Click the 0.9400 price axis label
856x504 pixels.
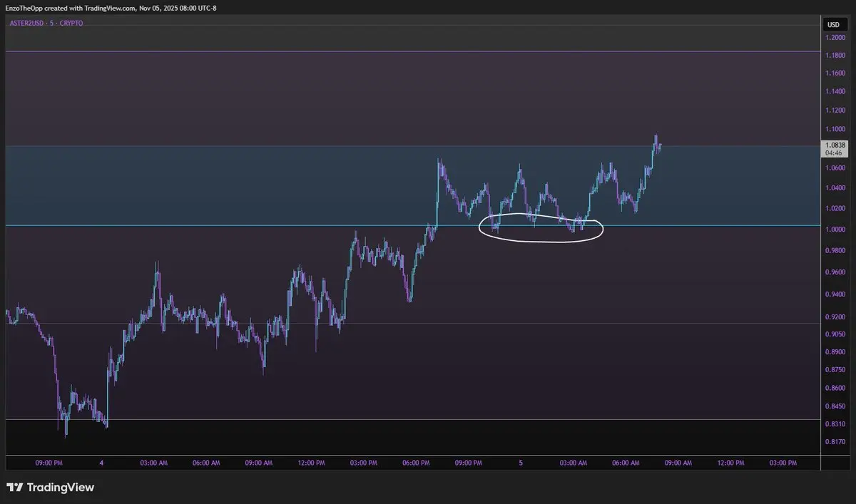click(x=835, y=294)
